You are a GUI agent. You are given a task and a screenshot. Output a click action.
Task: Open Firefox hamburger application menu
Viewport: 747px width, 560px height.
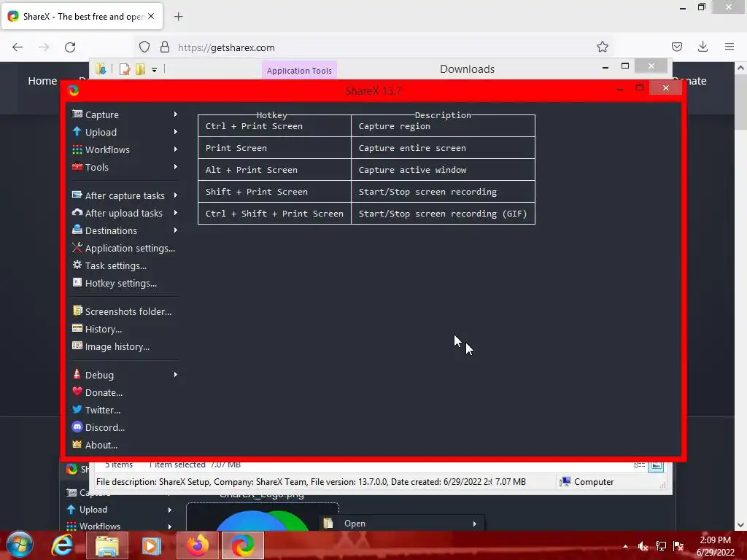pyautogui.click(x=729, y=47)
